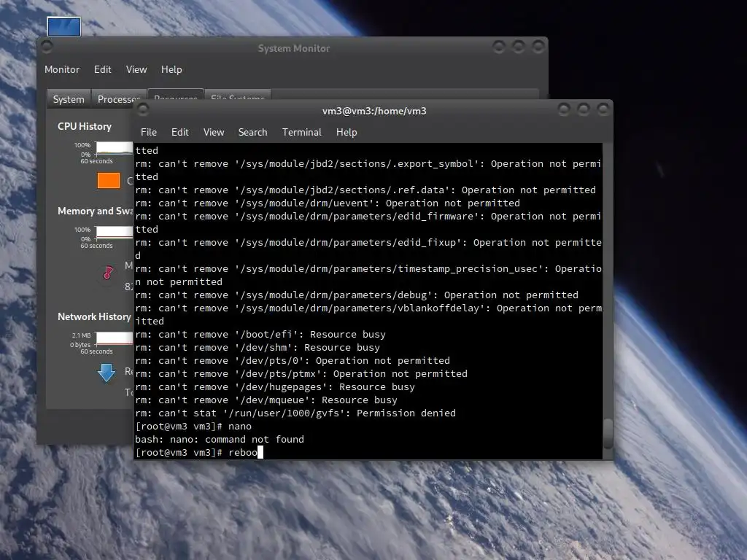
Task: Open System Monitor's Edit menu
Action: [102, 69]
